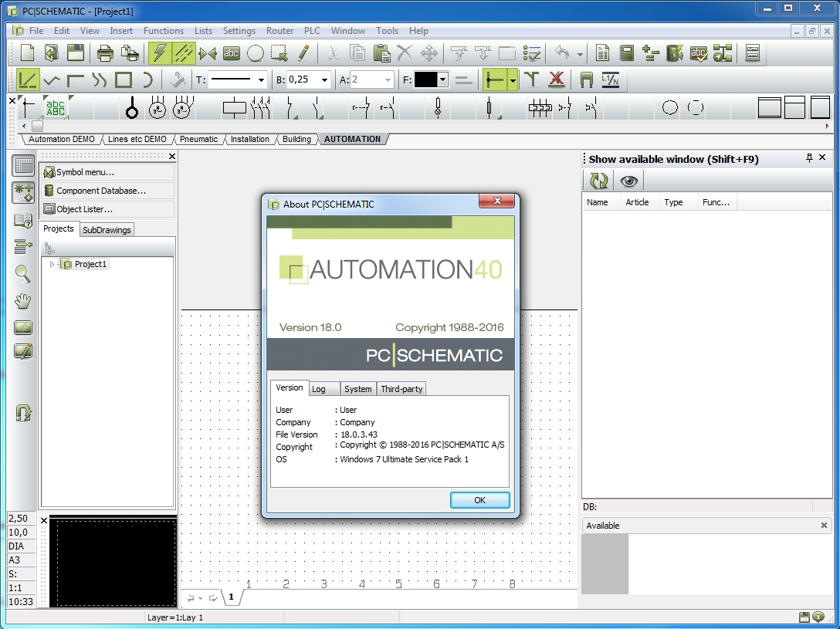Image resolution: width=840 pixels, height=629 pixels.
Task: Select the Pan hand tool in left sidebar
Action: [x=23, y=301]
